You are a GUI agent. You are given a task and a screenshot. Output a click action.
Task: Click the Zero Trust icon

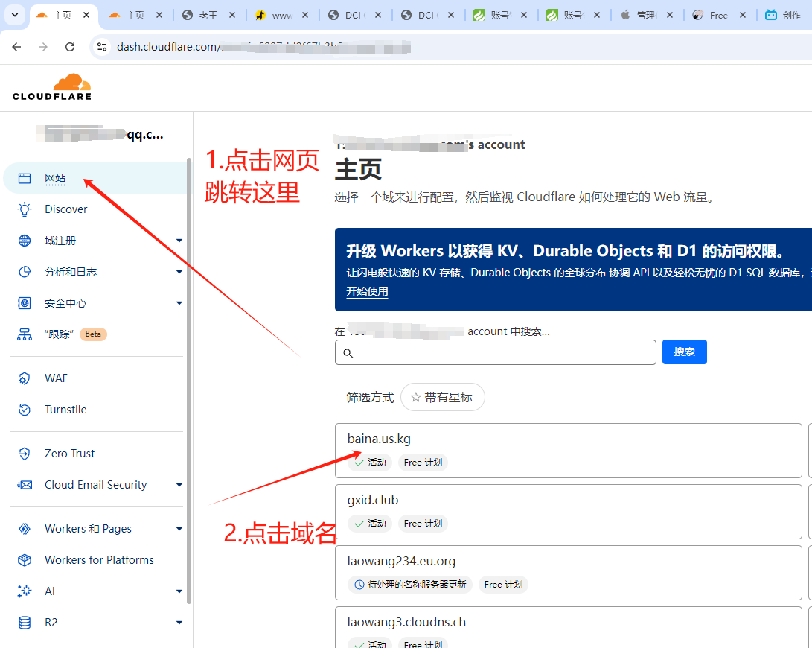point(25,454)
